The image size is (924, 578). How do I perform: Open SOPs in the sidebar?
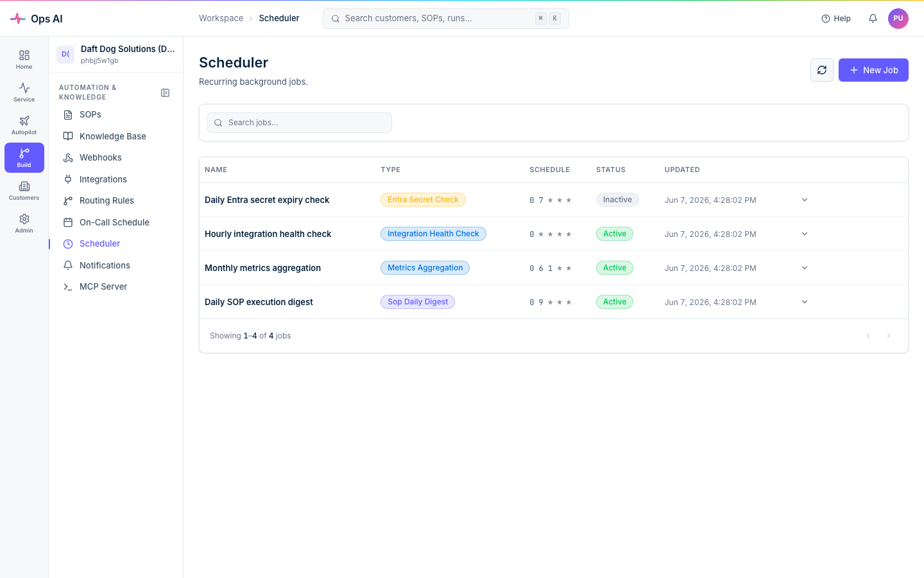[116, 115]
